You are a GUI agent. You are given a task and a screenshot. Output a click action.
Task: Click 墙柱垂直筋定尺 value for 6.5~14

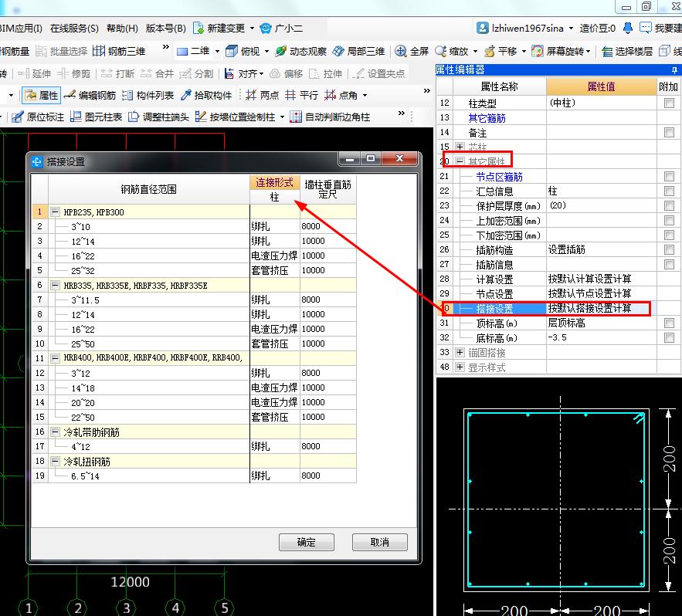[x=328, y=476]
